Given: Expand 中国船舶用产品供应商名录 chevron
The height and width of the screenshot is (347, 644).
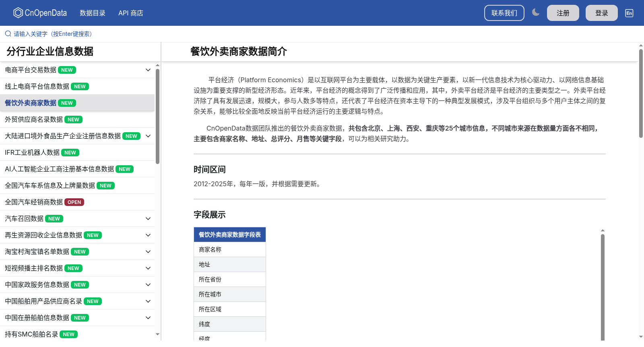Looking at the screenshot, I should [148, 301].
